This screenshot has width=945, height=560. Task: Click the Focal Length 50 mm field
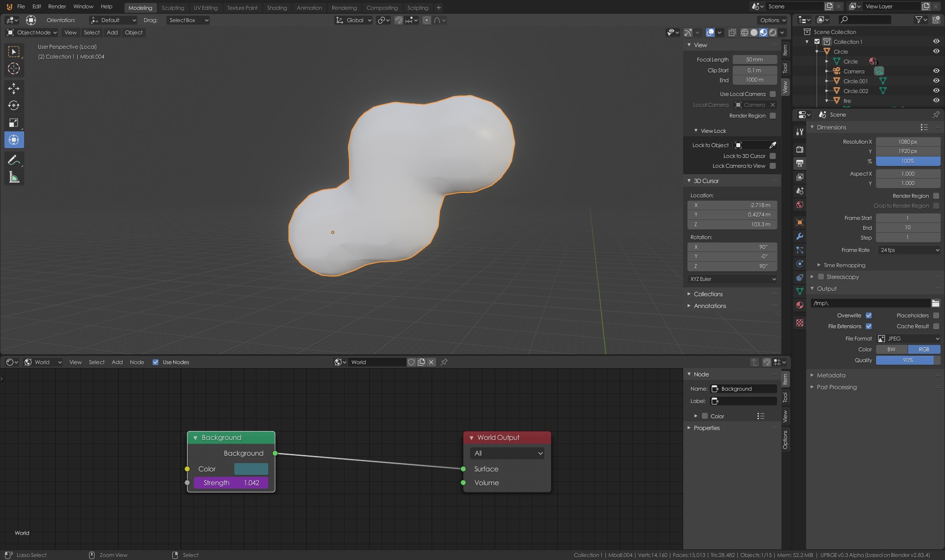tap(754, 60)
